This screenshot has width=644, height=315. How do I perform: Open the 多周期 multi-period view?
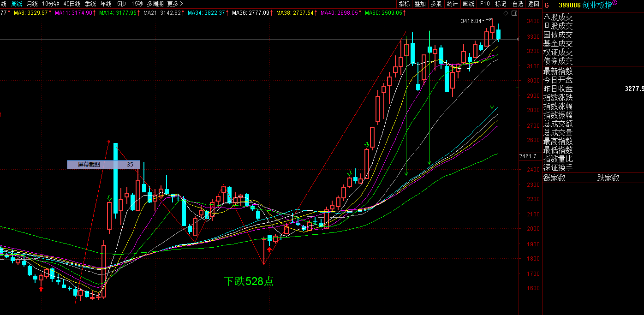click(155, 4)
